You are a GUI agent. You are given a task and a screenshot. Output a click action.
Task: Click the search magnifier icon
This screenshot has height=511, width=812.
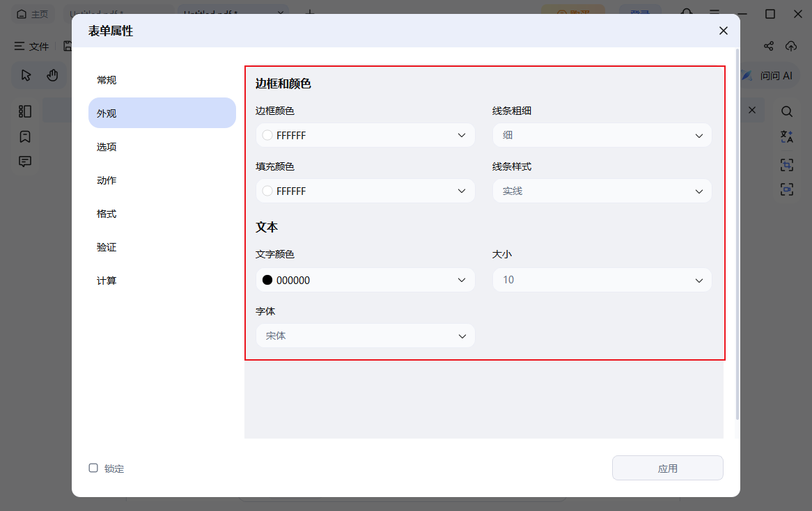pos(787,111)
